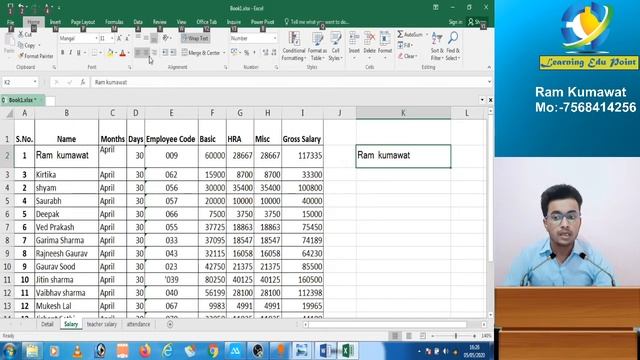Click the Orientation icon

click(x=166, y=38)
